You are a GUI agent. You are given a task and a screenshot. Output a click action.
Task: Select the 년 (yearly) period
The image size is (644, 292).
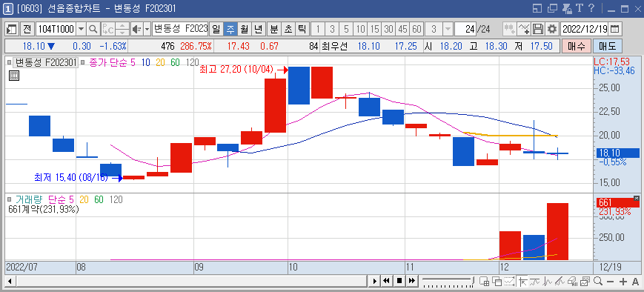(259, 29)
